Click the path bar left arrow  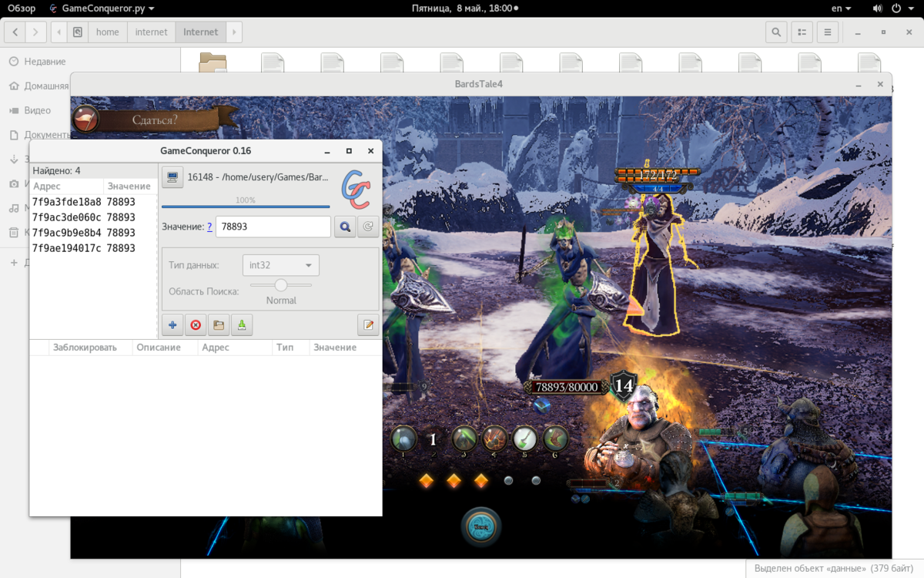(x=60, y=32)
